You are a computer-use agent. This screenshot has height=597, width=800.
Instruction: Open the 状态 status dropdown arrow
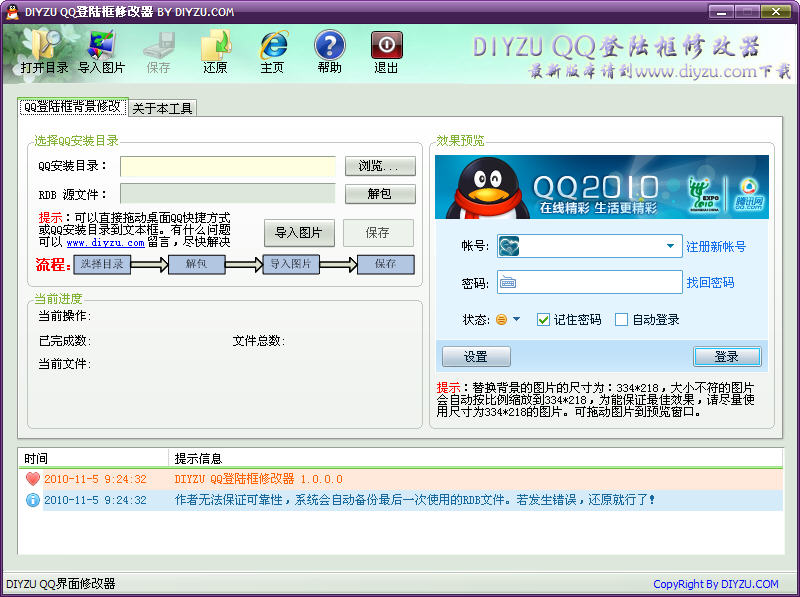tap(517, 320)
